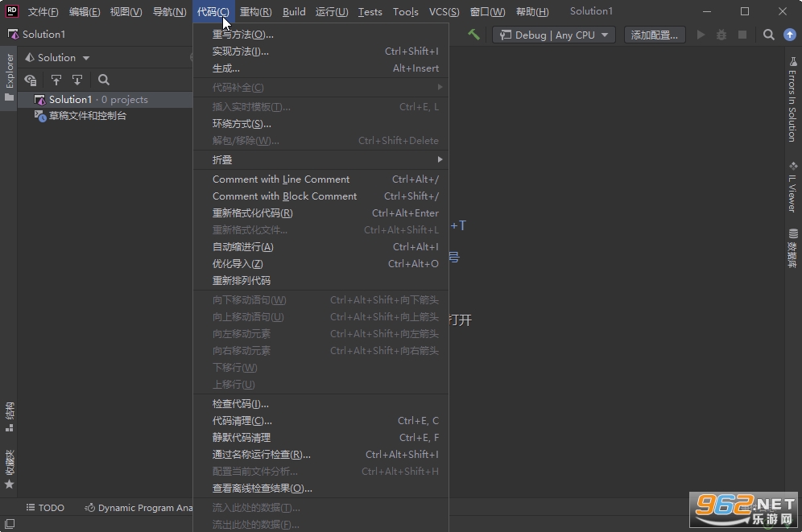Image resolution: width=802 pixels, height=532 pixels.
Task: Choose 重写方法(O)... menu item
Action: point(320,35)
